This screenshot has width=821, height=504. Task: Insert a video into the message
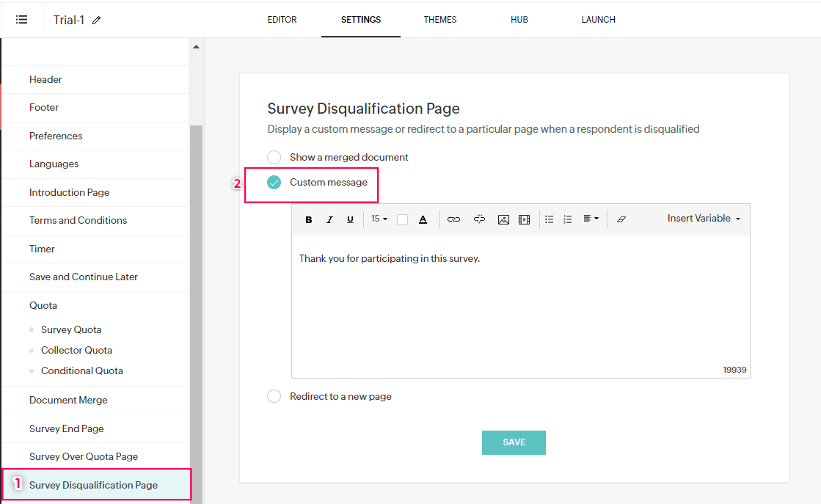[x=524, y=219]
